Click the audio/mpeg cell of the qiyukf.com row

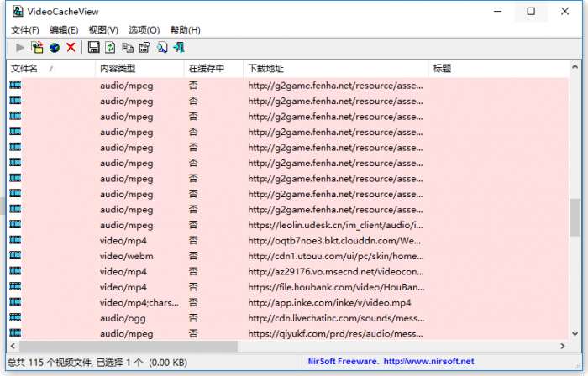126,334
